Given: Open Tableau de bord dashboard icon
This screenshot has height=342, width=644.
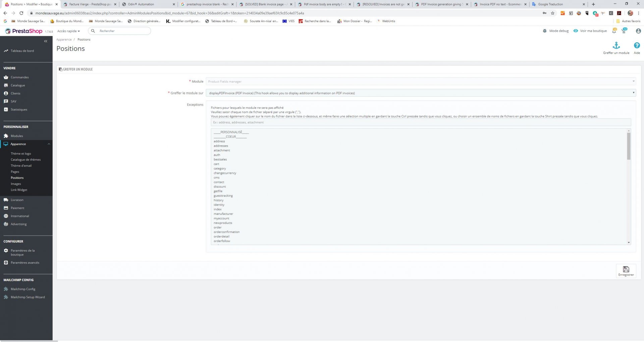Looking at the screenshot, I should click(6, 51).
